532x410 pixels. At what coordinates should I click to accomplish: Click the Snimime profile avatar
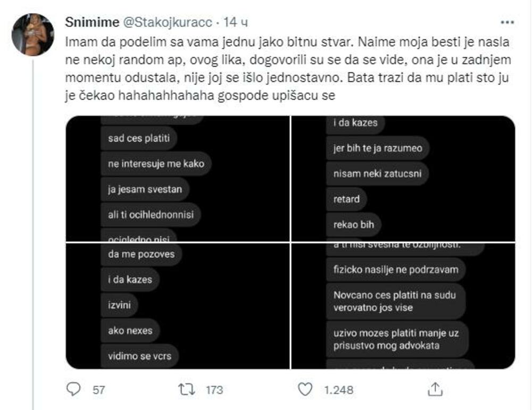coord(32,35)
